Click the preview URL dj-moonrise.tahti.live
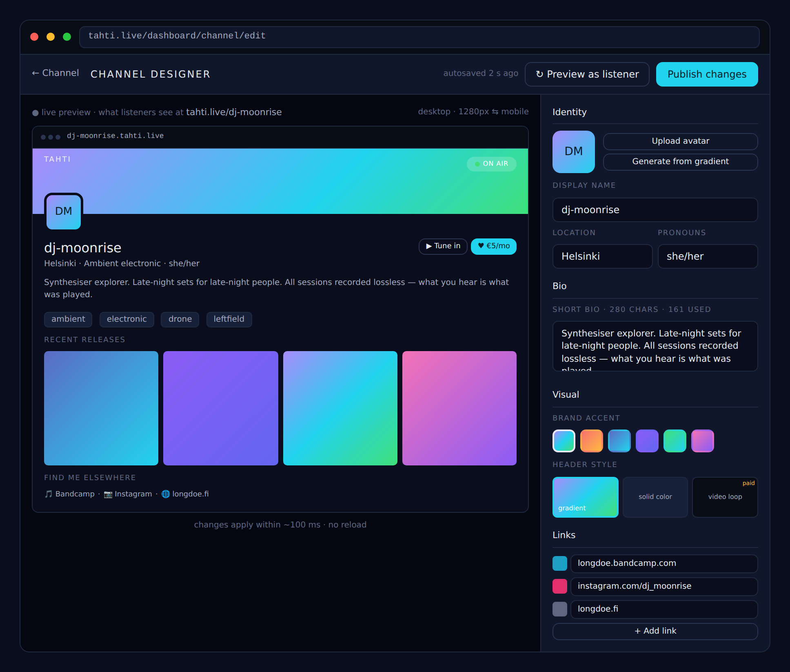The image size is (790, 672). 115,136
